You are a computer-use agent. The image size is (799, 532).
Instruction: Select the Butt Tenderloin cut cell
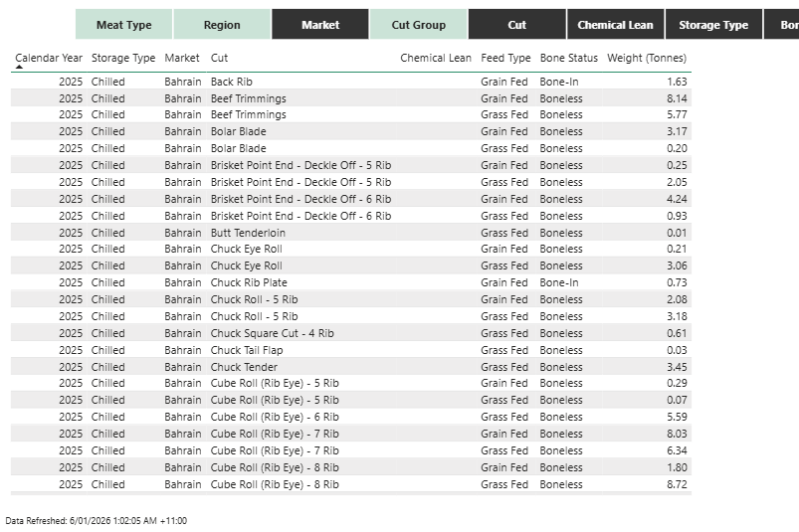[x=248, y=233]
